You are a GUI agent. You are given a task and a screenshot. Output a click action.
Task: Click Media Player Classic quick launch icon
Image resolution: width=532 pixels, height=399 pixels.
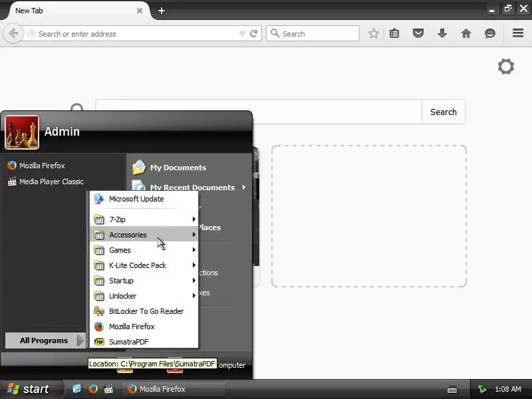coord(108,389)
